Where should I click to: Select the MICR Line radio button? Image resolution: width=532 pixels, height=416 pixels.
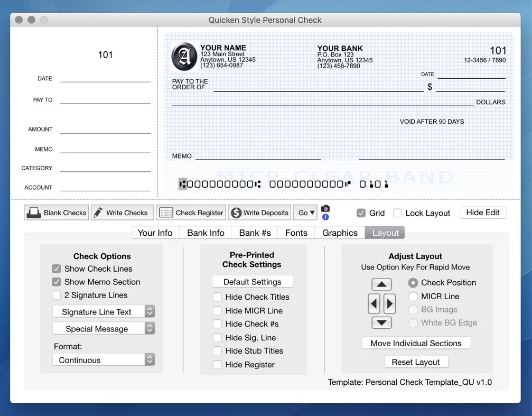pyautogui.click(x=413, y=297)
